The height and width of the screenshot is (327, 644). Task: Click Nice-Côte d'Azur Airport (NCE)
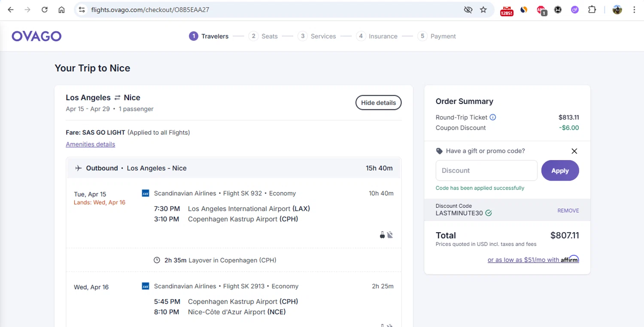[237, 312]
